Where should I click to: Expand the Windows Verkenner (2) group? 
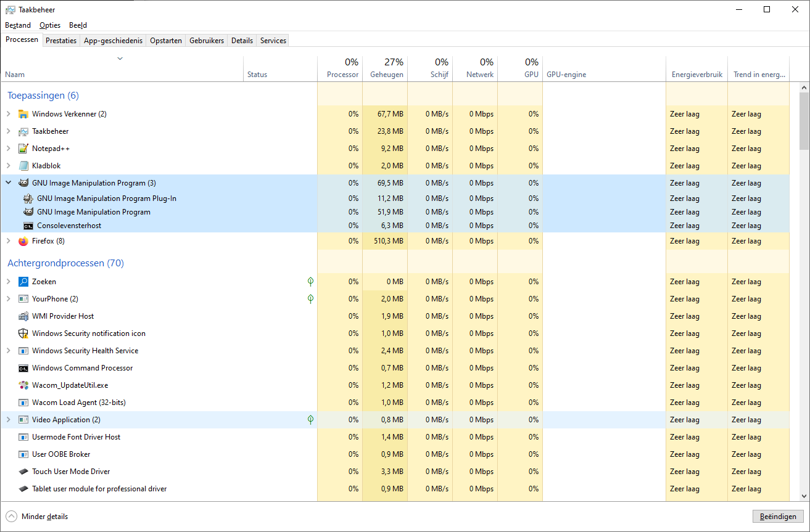(8, 114)
